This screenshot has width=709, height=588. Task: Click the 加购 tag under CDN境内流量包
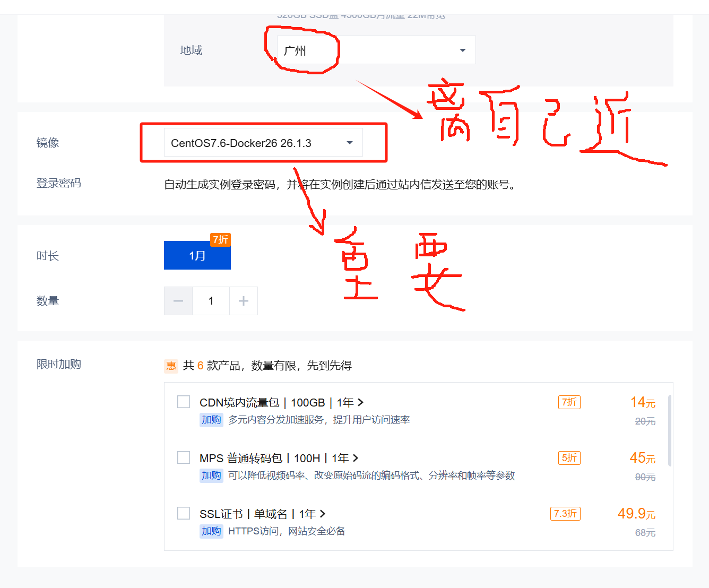click(211, 420)
